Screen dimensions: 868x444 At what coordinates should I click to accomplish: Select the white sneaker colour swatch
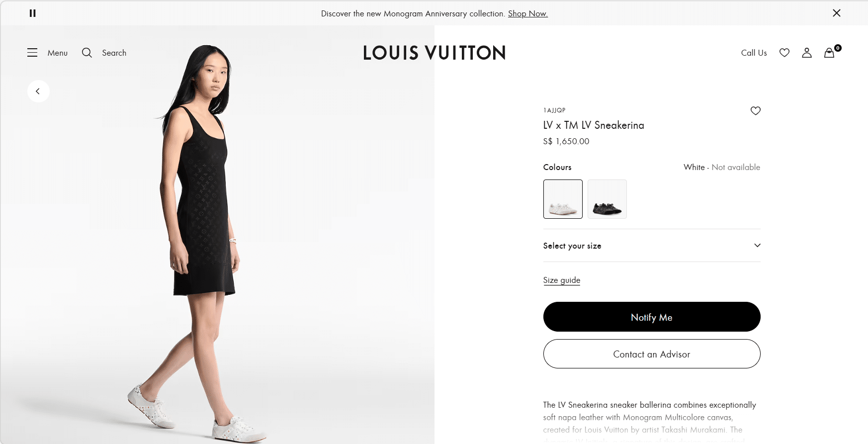tap(563, 199)
